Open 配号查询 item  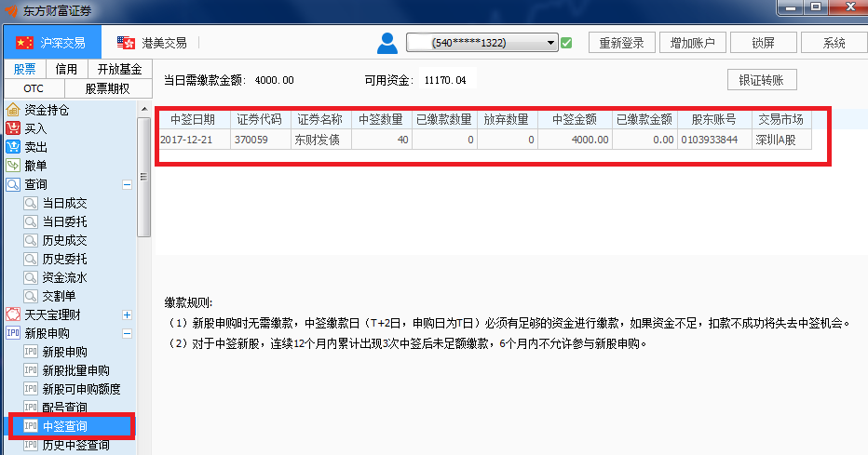coord(65,408)
